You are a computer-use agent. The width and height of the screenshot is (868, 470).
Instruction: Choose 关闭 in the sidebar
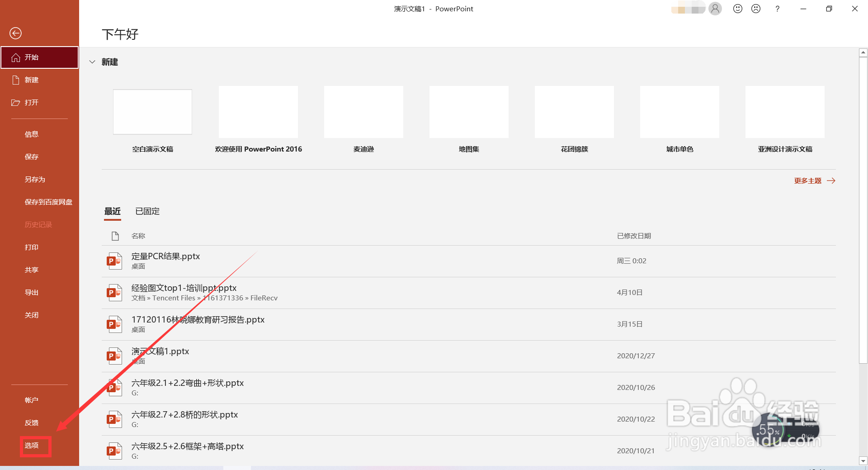point(39,315)
